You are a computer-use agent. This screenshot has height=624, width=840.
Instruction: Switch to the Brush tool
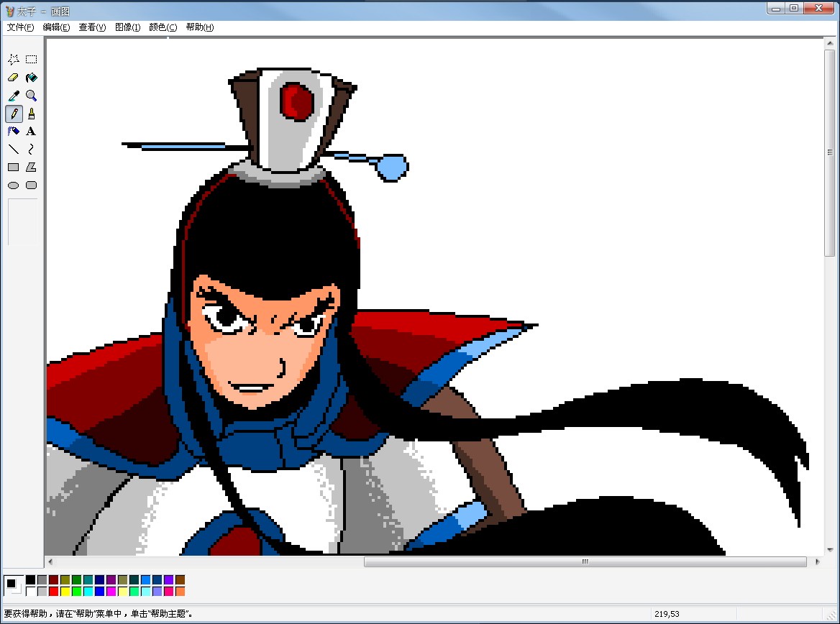pos(32,114)
